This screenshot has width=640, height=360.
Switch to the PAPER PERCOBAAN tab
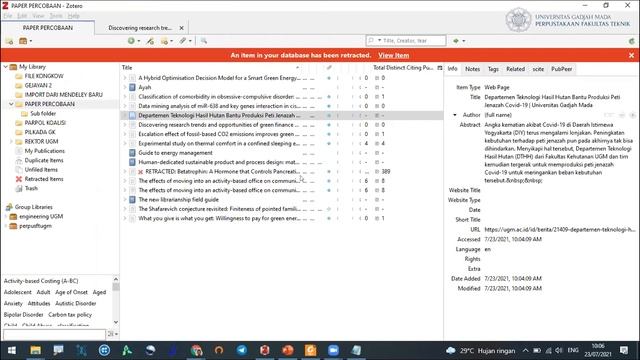coord(48,28)
